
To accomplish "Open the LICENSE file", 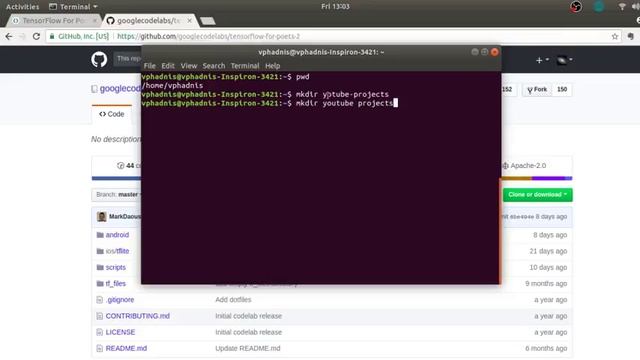I will point(120,332).
